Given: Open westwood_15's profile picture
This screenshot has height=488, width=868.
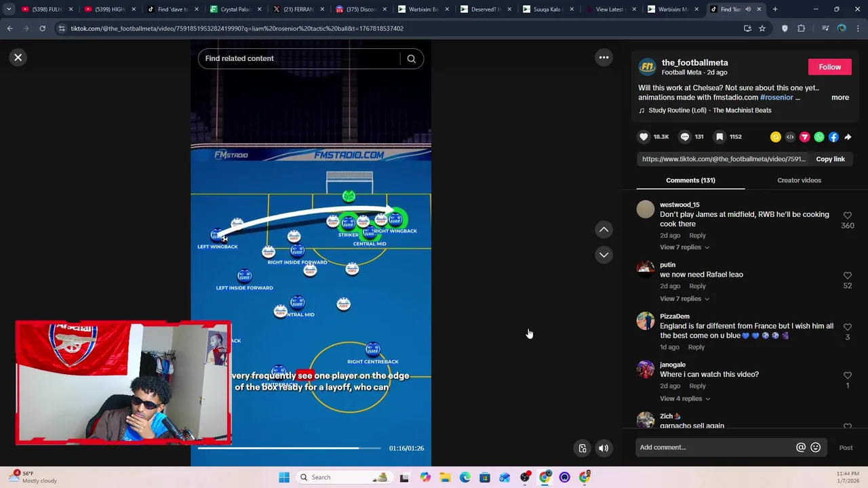Looking at the screenshot, I should pos(646,209).
